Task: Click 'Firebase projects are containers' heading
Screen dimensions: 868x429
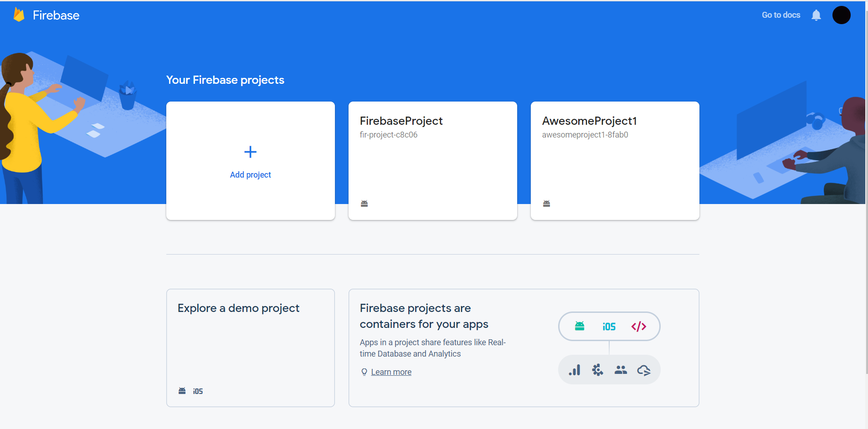Action: click(424, 316)
